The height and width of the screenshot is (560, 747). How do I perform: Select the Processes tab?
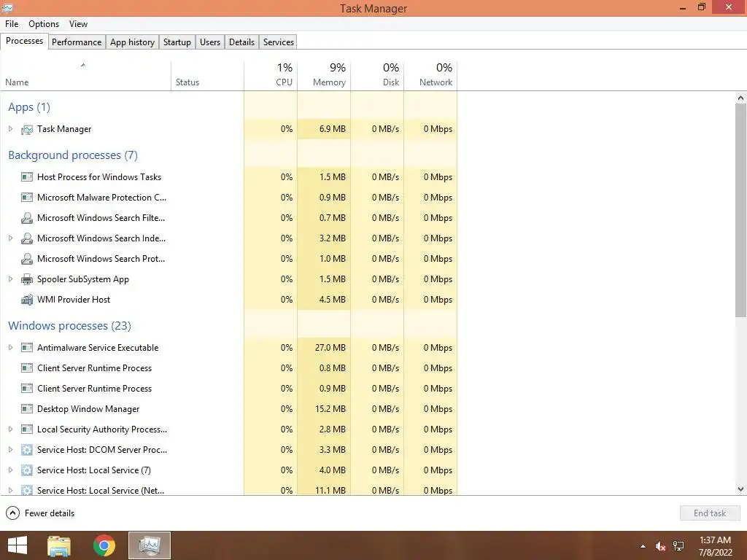click(x=24, y=41)
